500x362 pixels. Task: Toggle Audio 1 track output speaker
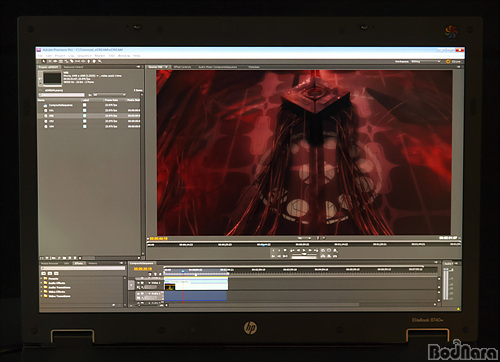(x=137, y=294)
